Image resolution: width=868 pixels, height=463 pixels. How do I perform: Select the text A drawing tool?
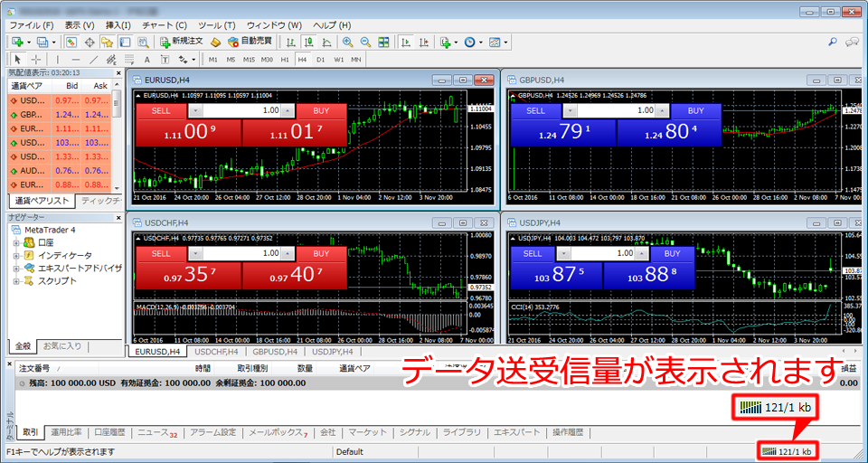[x=146, y=60]
